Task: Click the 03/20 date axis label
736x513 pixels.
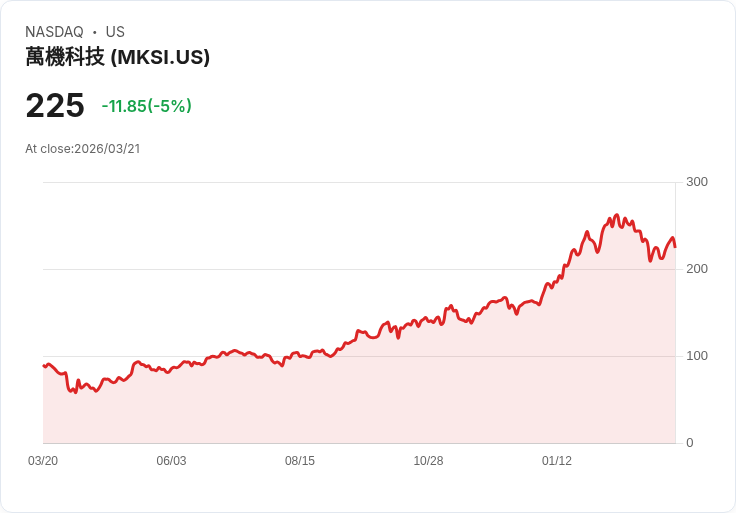Action: pos(43,461)
